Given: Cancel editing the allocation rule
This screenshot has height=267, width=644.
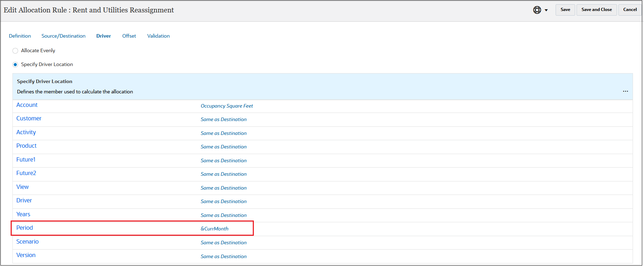Looking at the screenshot, I should click(x=630, y=10).
